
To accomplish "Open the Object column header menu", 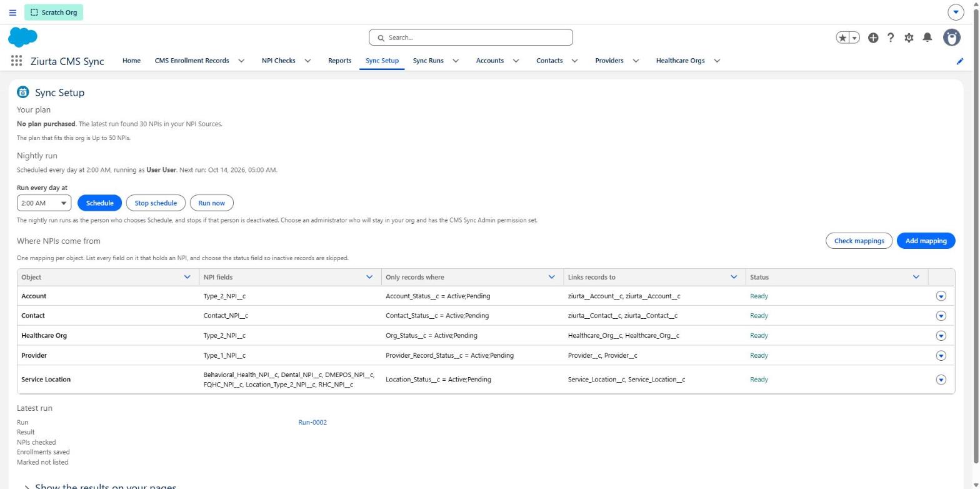I will 187,277.
